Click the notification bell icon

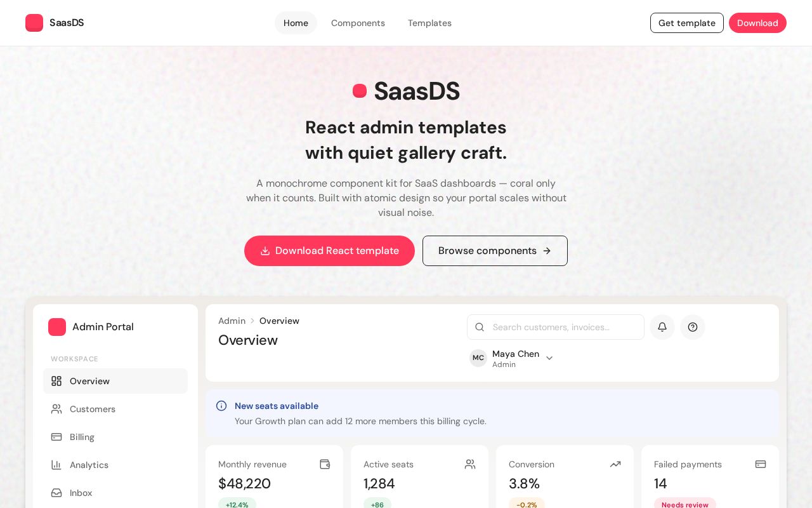point(662,327)
